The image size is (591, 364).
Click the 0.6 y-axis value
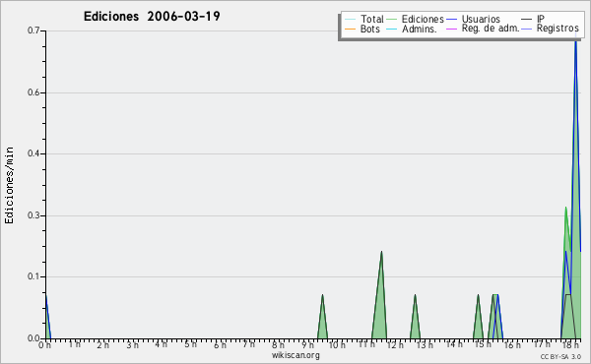33,92
